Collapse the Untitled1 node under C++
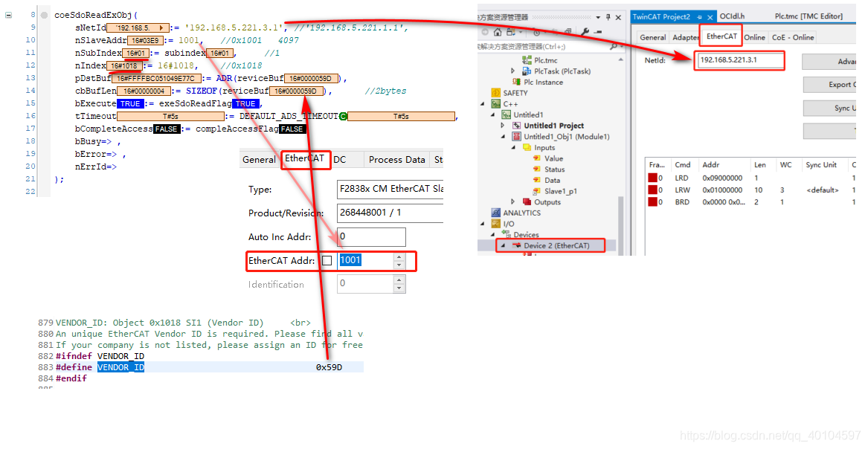This screenshot has width=868, height=449. click(x=492, y=114)
